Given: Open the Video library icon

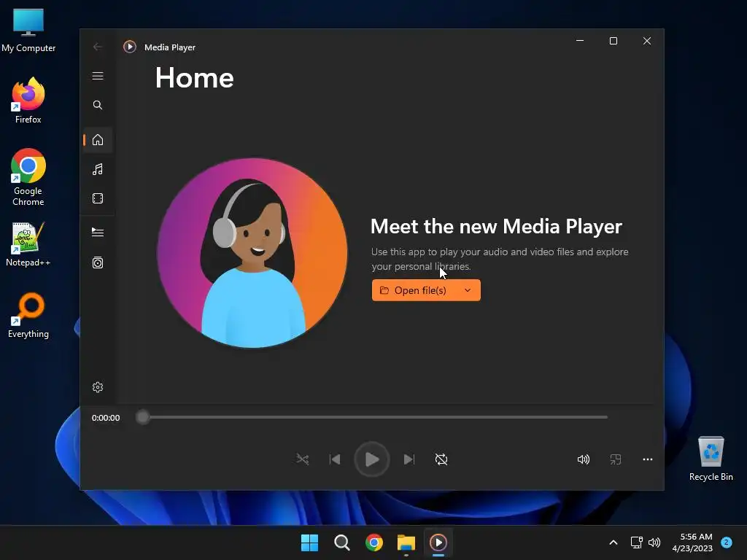Looking at the screenshot, I should (x=98, y=198).
